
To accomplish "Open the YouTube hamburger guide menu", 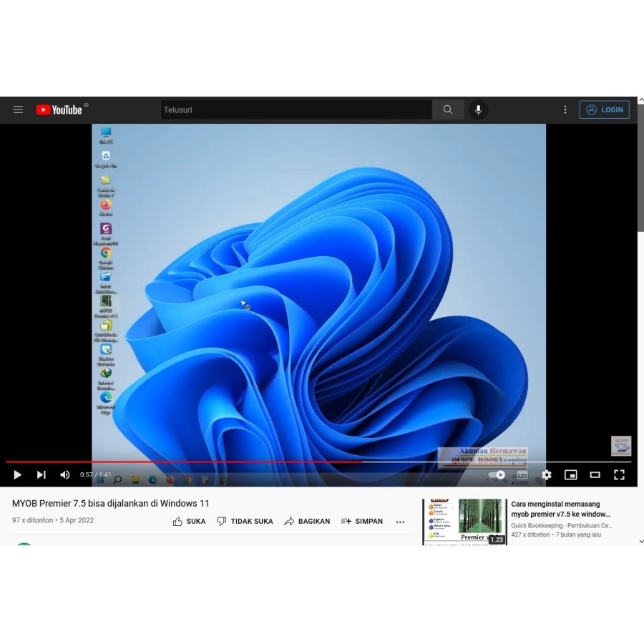I will click(x=18, y=109).
